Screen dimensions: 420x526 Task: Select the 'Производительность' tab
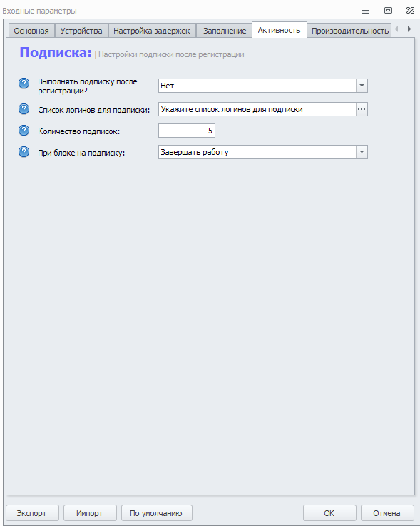pyautogui.click(x=350, y=31)
